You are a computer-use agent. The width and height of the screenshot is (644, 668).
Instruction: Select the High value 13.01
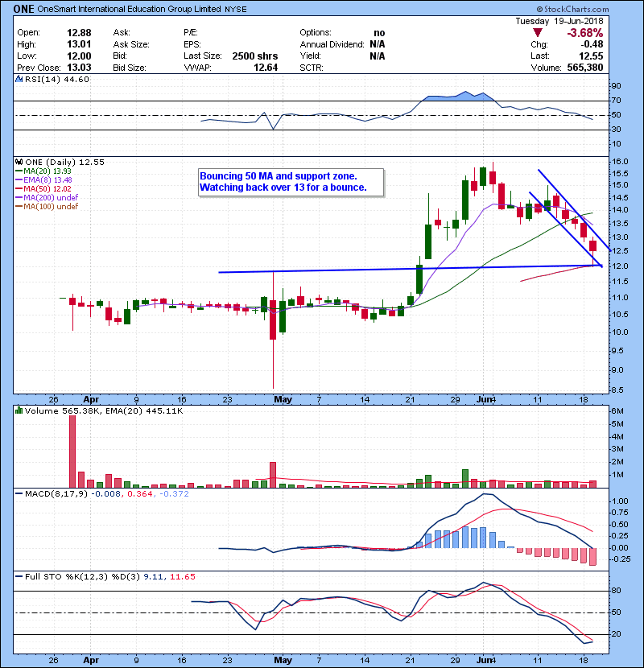pyautogui.click(x=79, y=44)
